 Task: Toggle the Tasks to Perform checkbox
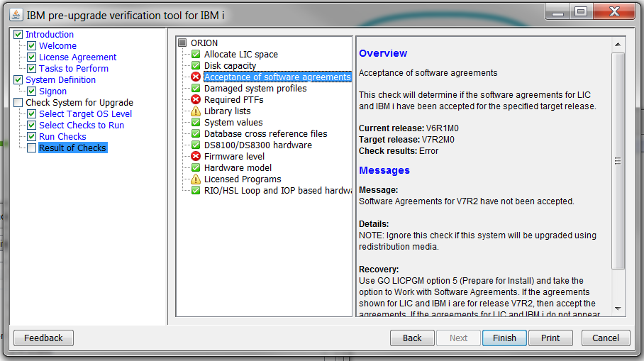pos(32,69)
